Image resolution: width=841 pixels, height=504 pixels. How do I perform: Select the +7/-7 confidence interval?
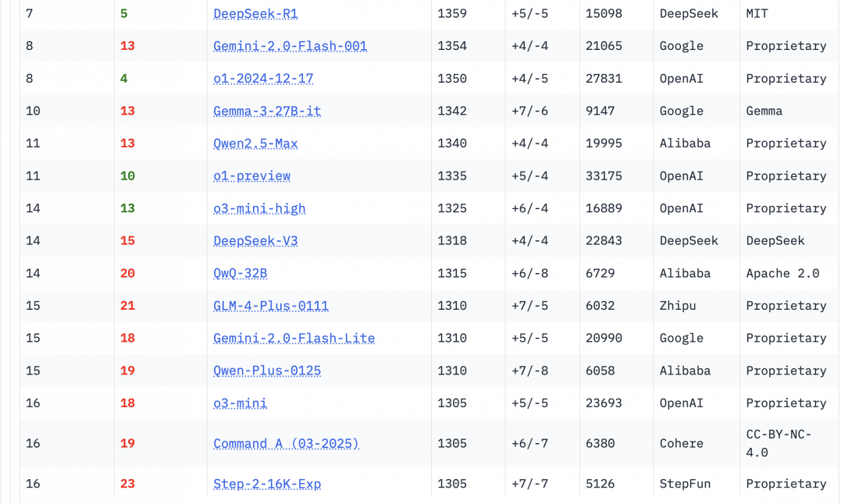tap(530, 484)
